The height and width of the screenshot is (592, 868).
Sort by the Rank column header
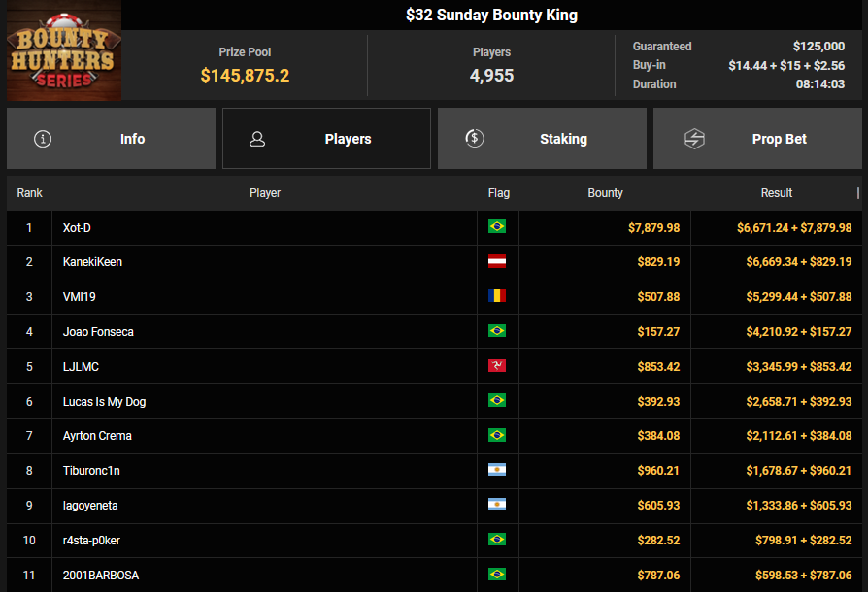click(x=30, y=193)
